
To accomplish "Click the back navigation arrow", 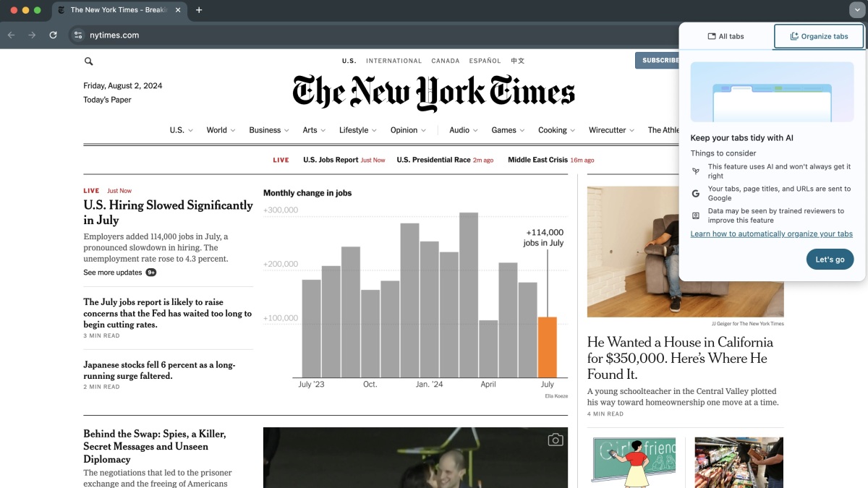I will (11, 35).
